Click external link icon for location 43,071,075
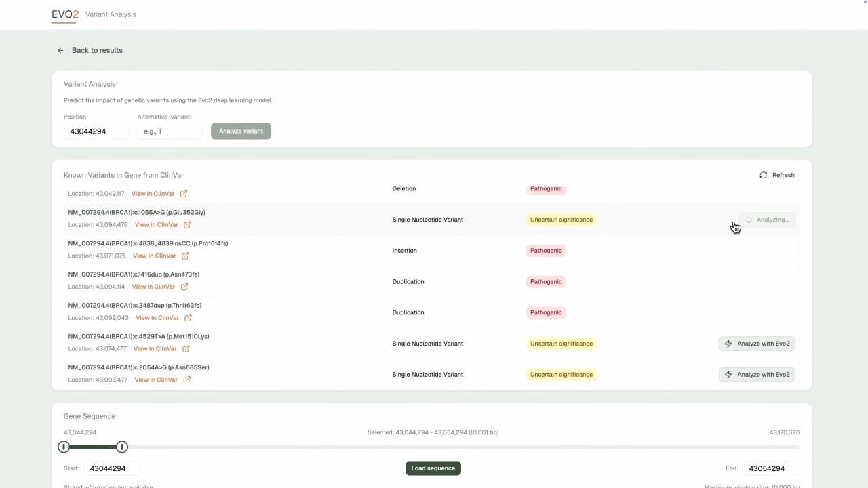Image resolution: width=868 pixels, height=488 pixels. coord(185,256)
